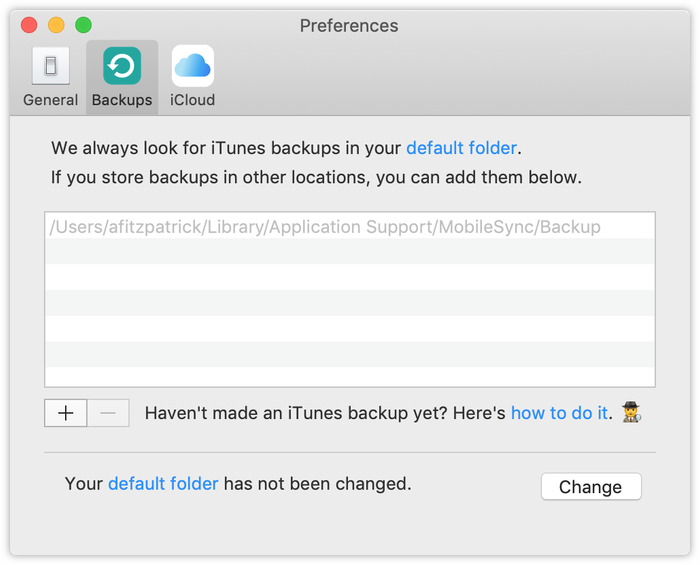Image resolution: width=700 pixels, height=565 pixels.
Task: Close the Preferences window with red button
Action: pyautogui.click(x=29, y=25)
